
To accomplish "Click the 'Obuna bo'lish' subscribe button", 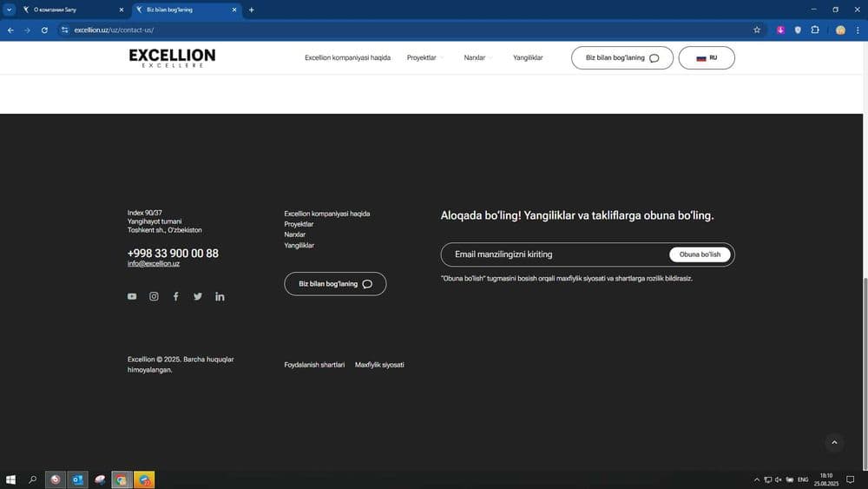I will pyautogui.click(x=700, y=254).
